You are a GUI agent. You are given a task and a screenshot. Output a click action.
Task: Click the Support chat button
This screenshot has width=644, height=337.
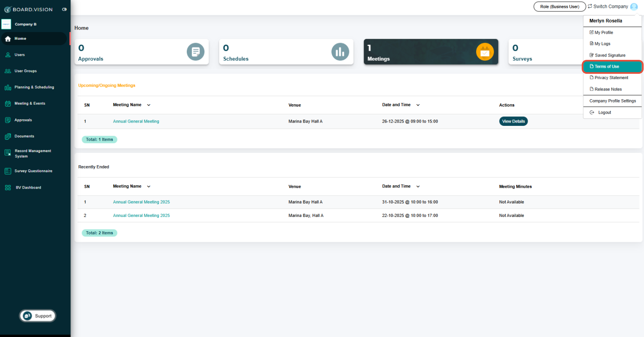[38, 316]
